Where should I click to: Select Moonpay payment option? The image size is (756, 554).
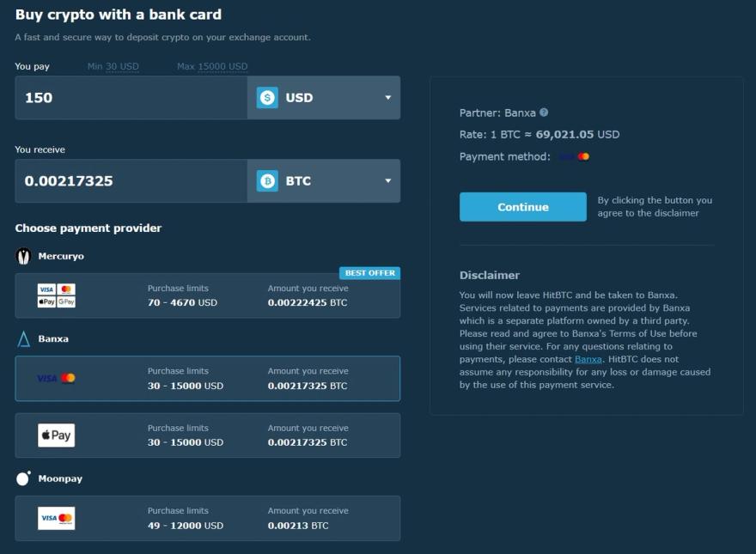tap(207, 518)
